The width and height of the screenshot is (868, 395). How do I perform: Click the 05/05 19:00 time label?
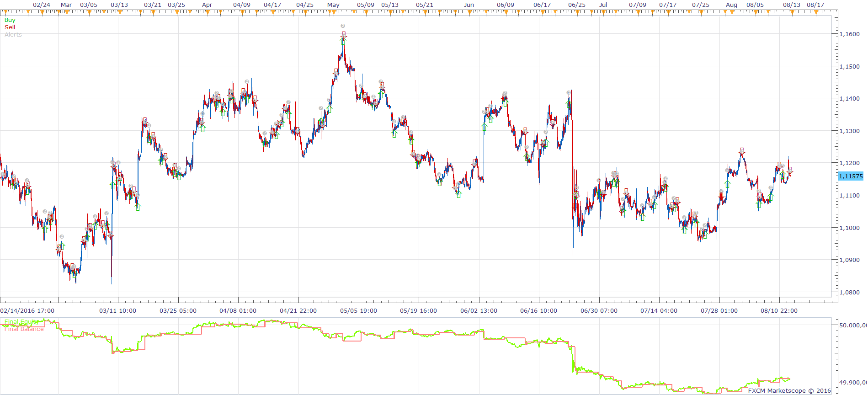[x=358, y=311]
